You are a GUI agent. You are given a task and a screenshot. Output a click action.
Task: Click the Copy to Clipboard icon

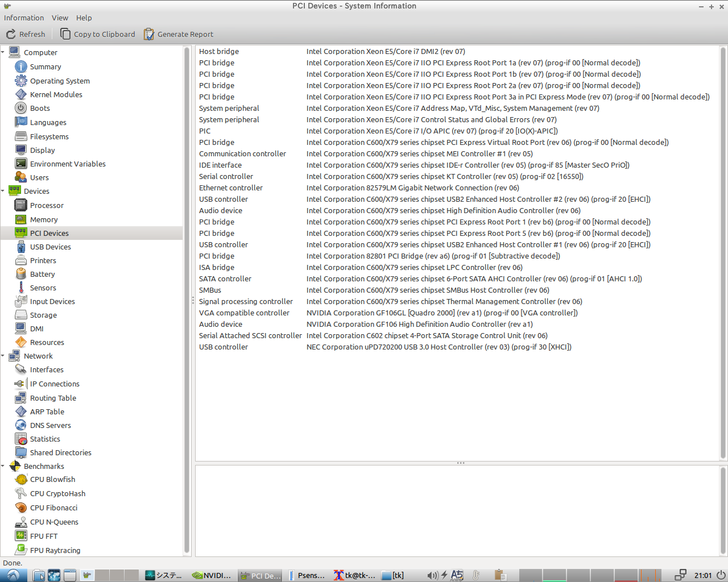65,34
